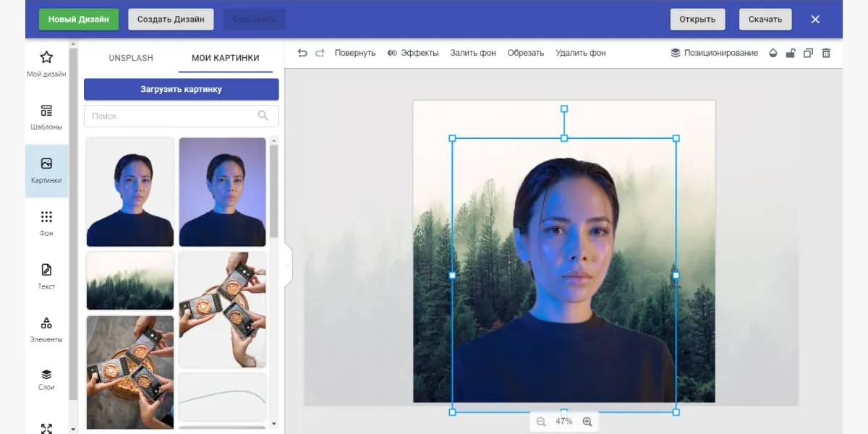Click the left sidebar scrollbar
This screenshot has height=434, width=868.
[x=73, y=224]
